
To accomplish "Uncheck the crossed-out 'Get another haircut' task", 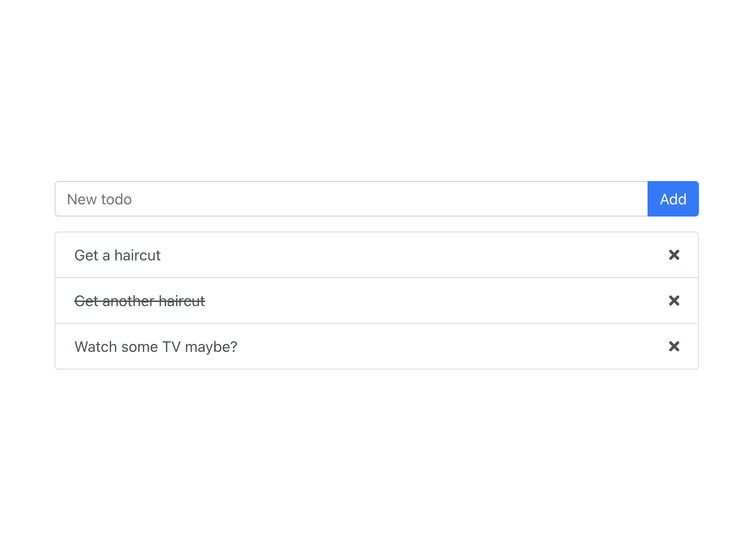I will 140,301.
